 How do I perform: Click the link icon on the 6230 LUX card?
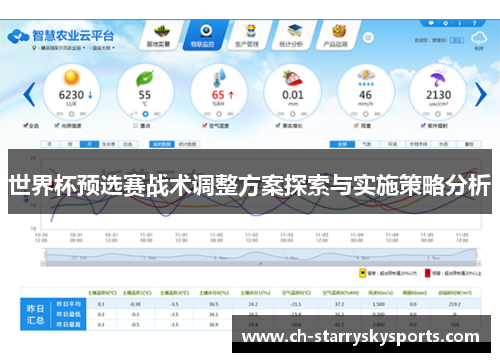60,114
